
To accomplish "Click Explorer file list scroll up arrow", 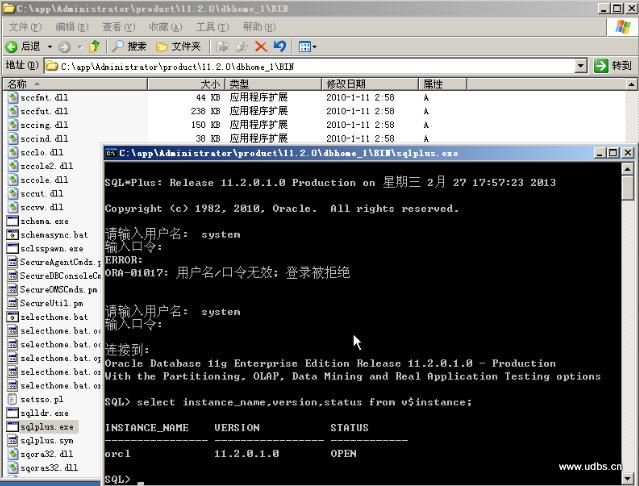I will [x=631, y=84].
